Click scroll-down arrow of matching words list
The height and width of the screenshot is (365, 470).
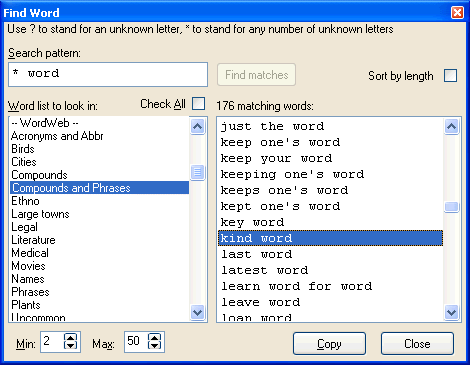452,312
